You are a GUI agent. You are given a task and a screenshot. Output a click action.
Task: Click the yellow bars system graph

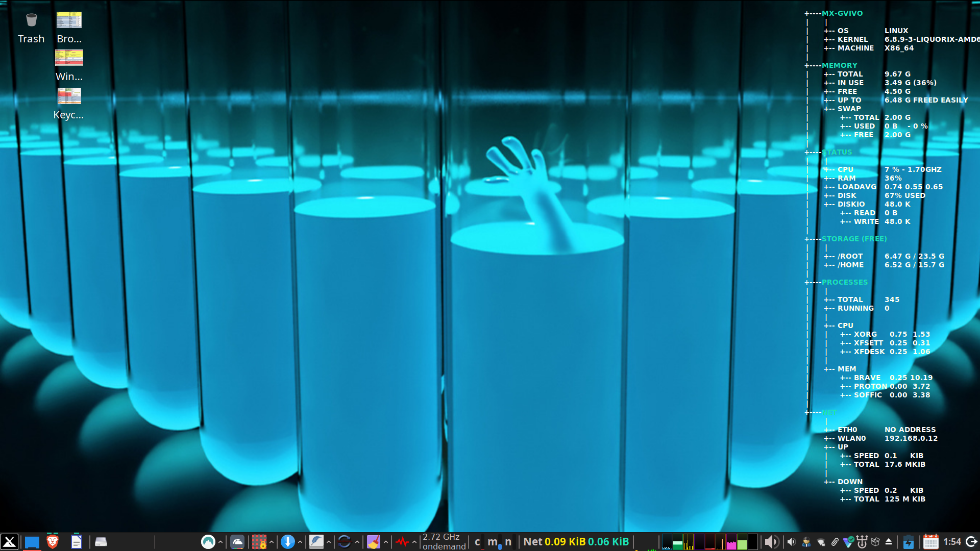pyautogui.click(x=689, y=542)
